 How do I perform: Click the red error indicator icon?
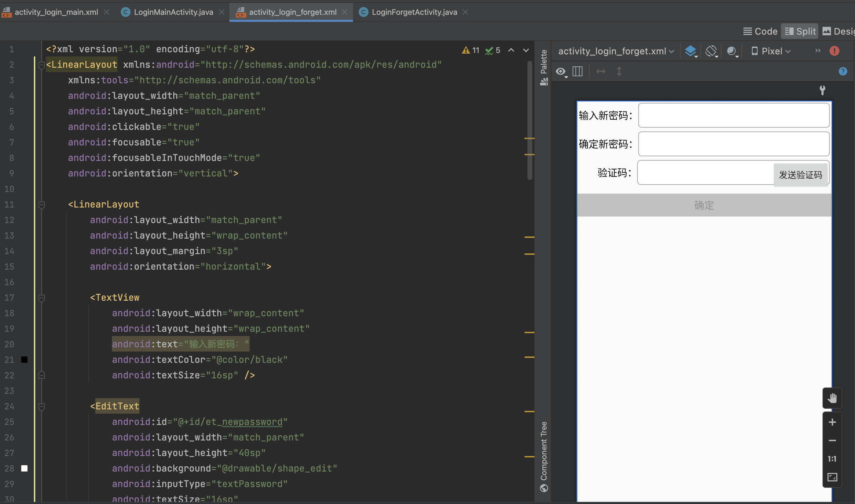[834, 51]
